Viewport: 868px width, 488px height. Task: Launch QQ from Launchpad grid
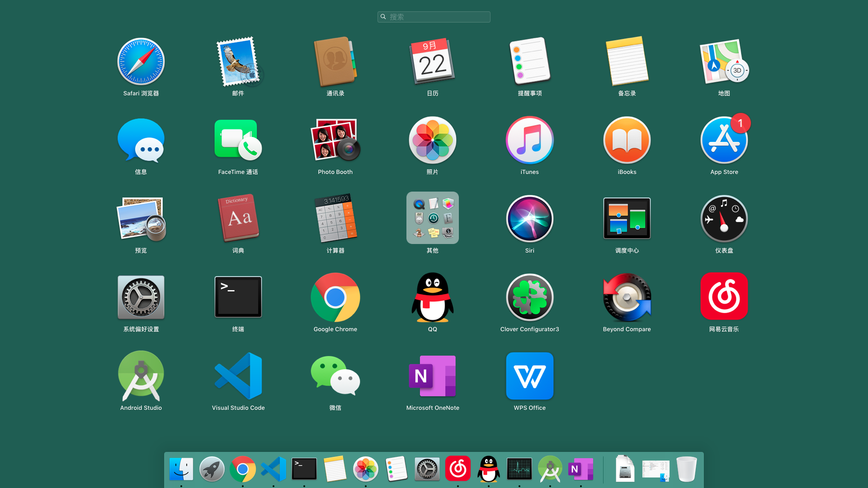(x=433, y=297)
